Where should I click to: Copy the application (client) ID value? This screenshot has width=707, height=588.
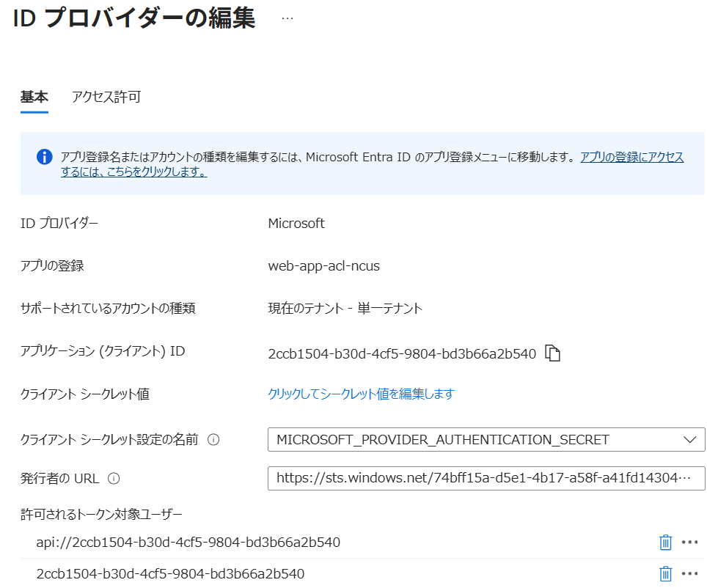(x=552, y=353)
